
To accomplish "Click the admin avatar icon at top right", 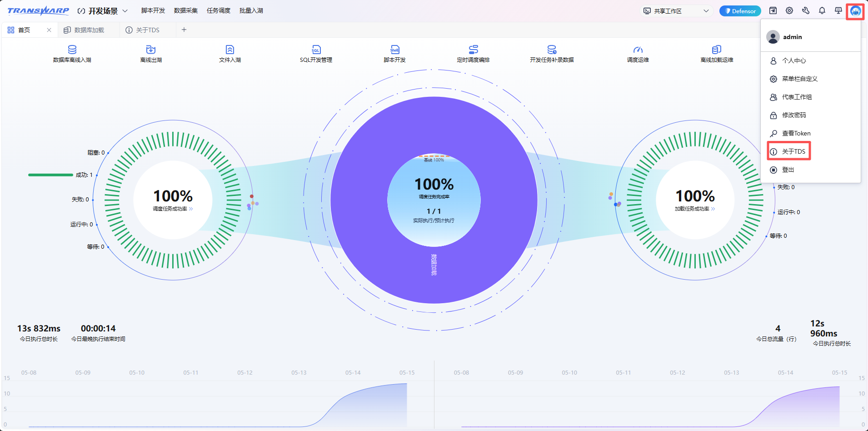I will tap(855, 10).
